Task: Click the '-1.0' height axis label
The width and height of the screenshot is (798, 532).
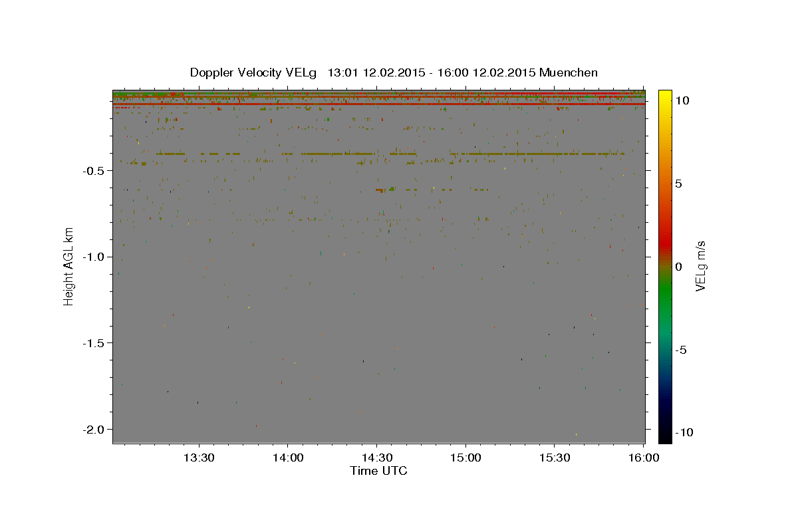Action: (94, 257)
